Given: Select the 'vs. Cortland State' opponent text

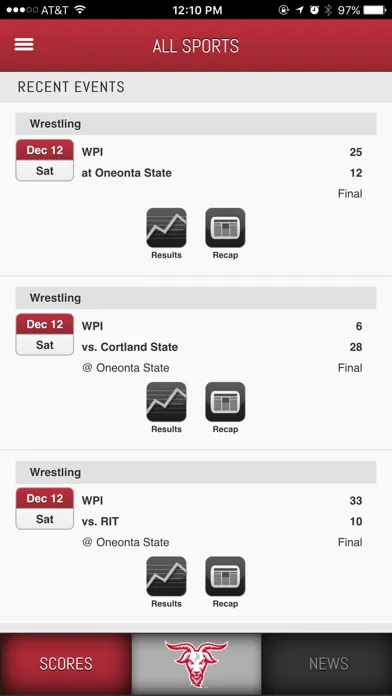Looking at the screenshot, I should point(130,347).
